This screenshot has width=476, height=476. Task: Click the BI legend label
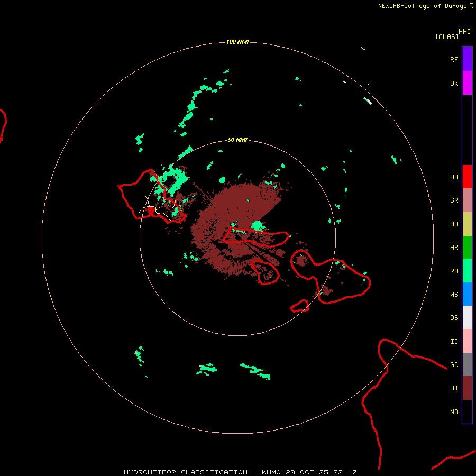click(454, 388)
